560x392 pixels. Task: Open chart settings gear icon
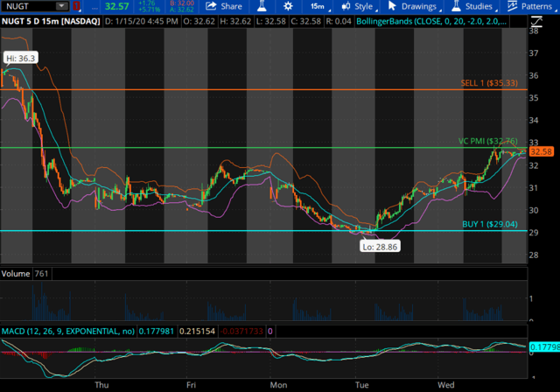point(288,6)
